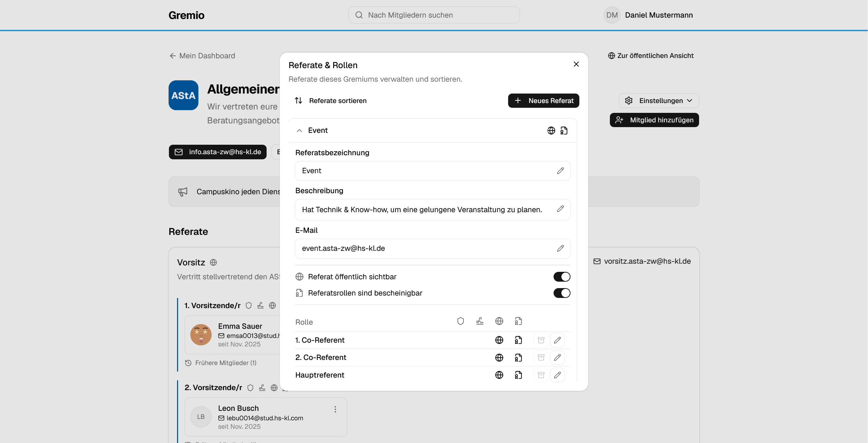Open Zur öffentlichen Ansicht link
The image size is (868, 443).
(651, 56)
